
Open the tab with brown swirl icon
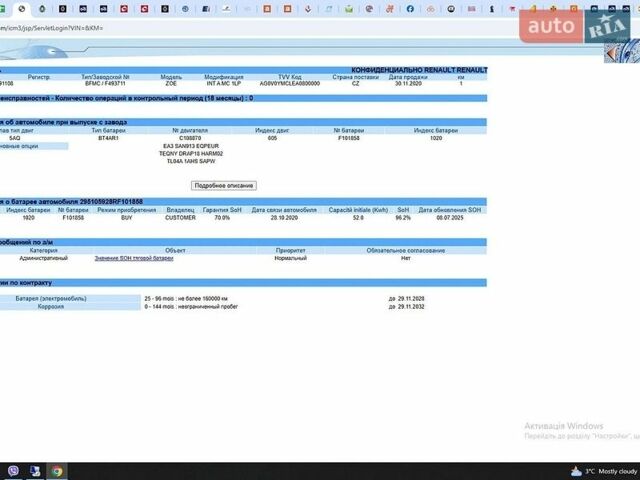[369, 9]
